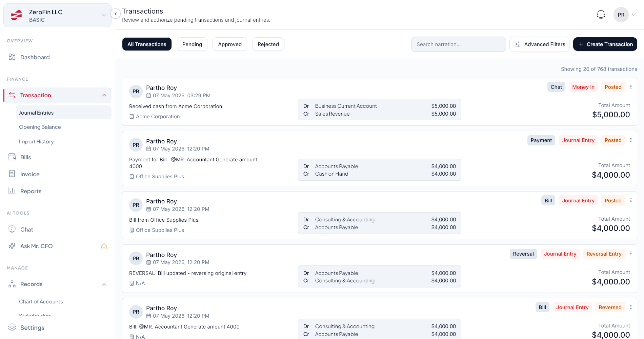Screen dimensions: 644x339
Task: Click the Reports bar chart icon
Action: coord(12,191)
